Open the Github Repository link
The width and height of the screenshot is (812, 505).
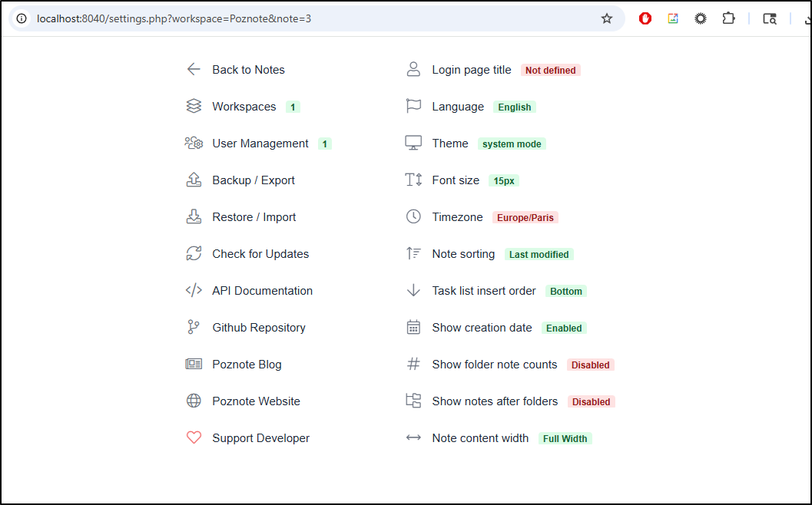point(259,328)
